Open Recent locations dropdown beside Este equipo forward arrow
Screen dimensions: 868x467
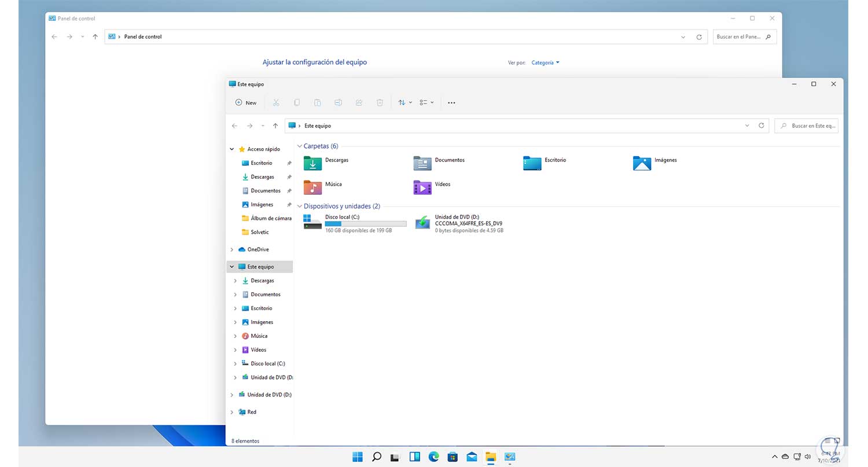(263, 126)
